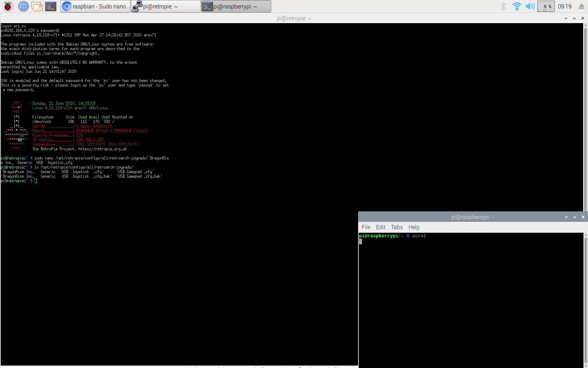The width and height of the screenshot is (588, 368).
Task: Switch to the pi@raspberrypi taskbar window button
Action: [236, 6]
